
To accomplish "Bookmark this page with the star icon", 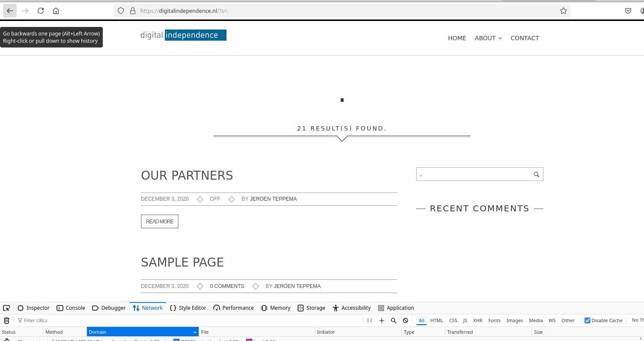I will [563, 11].
